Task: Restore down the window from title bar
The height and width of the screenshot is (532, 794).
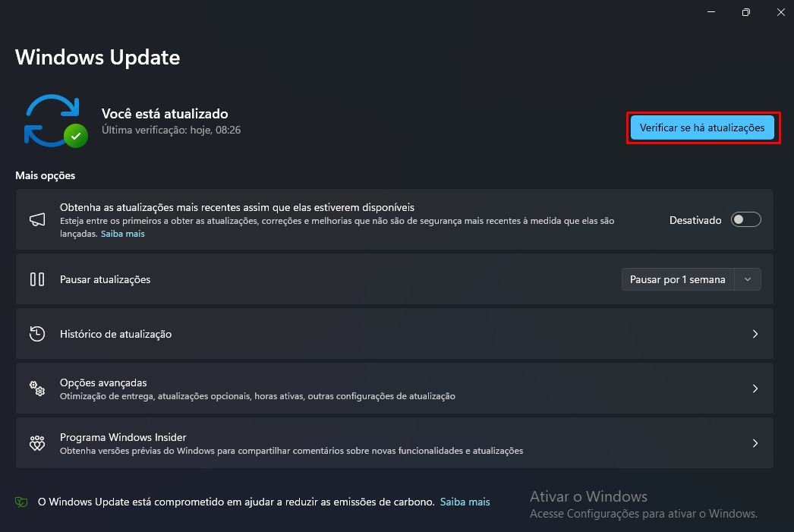Action: (746, 12)
